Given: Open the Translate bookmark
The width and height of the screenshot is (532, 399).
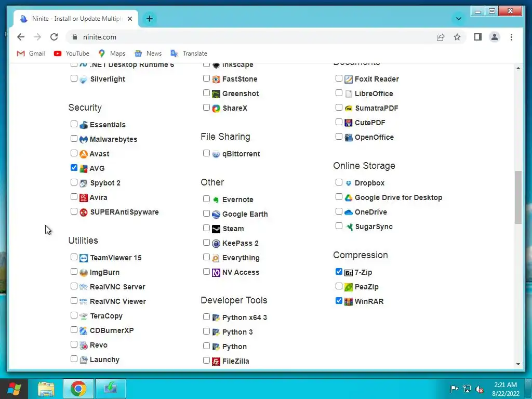Looking at the screenshot, I should (x=189, y=54).
